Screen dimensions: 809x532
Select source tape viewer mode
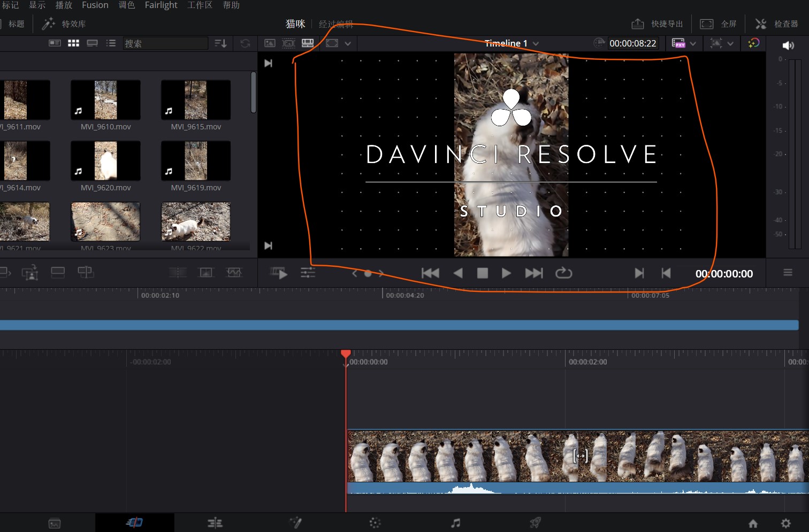pos(288,43)
